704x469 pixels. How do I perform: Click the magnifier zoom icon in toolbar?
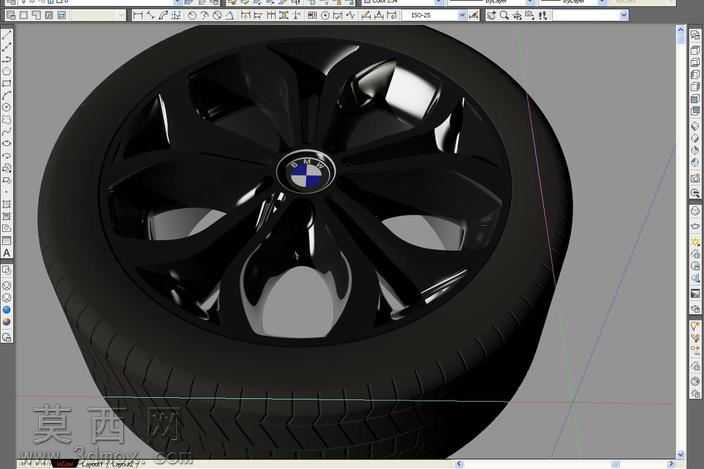pos(505,15)
